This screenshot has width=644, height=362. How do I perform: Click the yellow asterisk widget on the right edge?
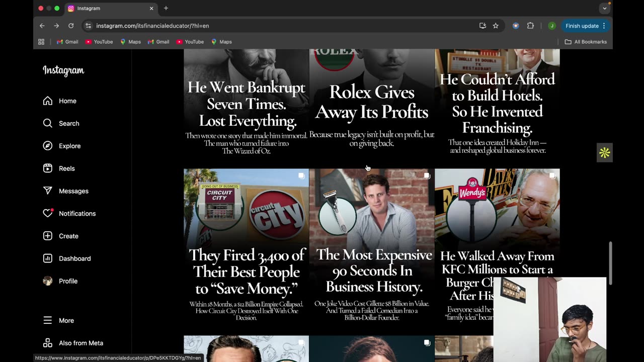point(605,153)
